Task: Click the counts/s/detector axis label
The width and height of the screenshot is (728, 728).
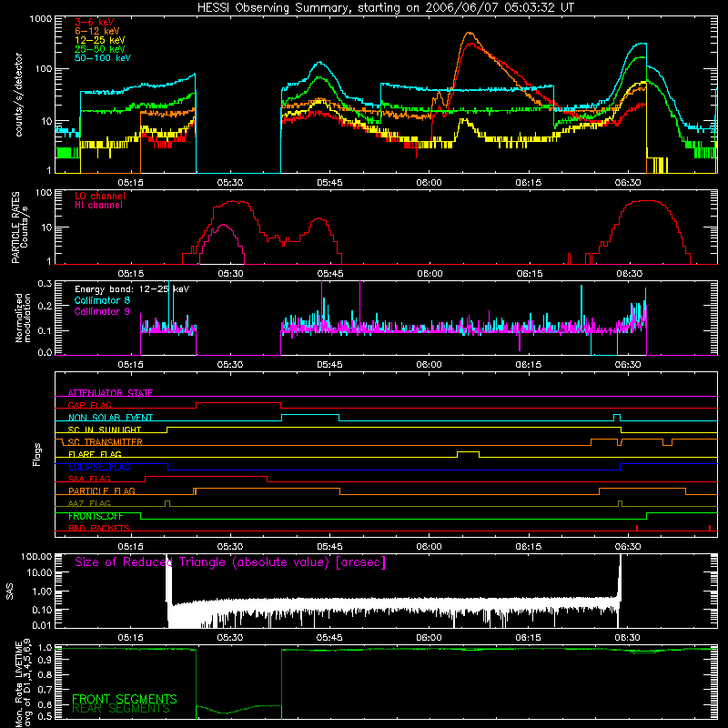Action: pyautogui.click(x=18, y=95)
